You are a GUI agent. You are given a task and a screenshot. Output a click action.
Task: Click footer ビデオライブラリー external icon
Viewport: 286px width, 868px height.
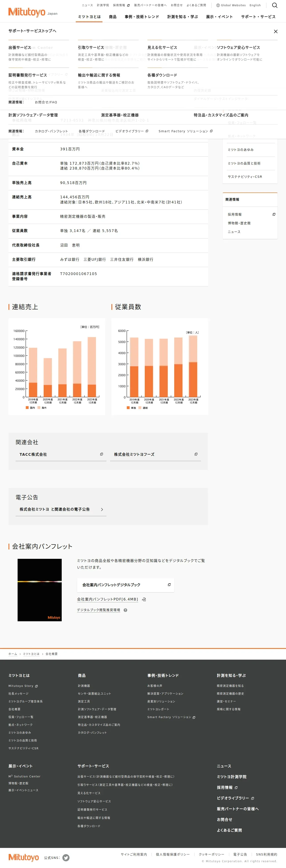coord(253,798)
